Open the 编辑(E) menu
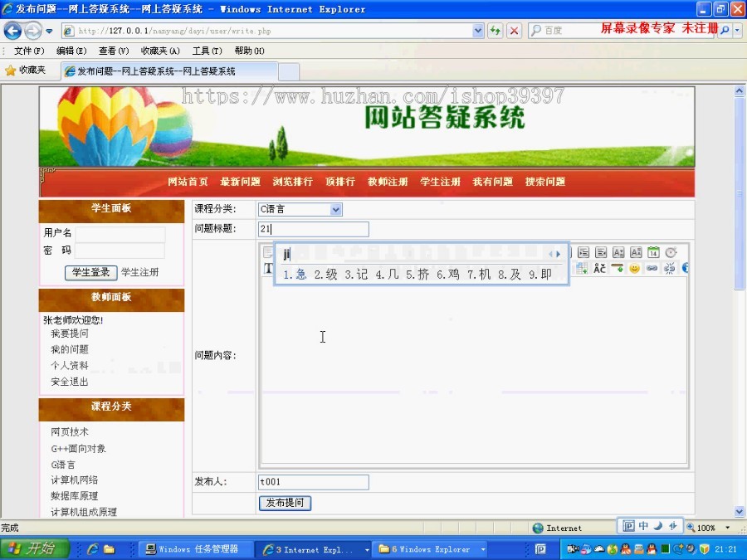 pyautogui.click(x=71, y=51)
